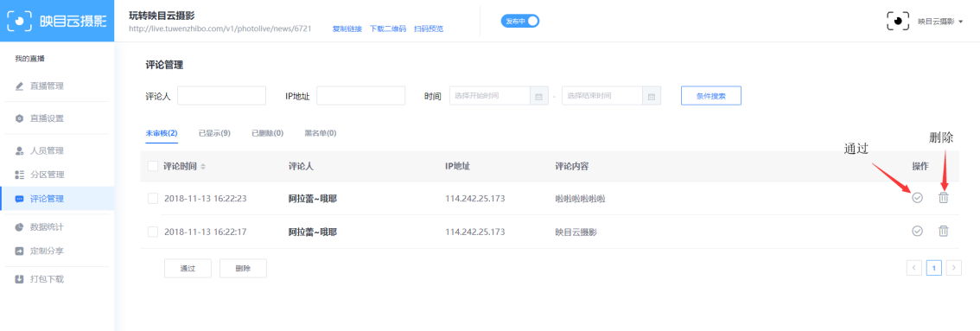
Task: Open the 选择开始时间 date field
Action: (490, 96)
